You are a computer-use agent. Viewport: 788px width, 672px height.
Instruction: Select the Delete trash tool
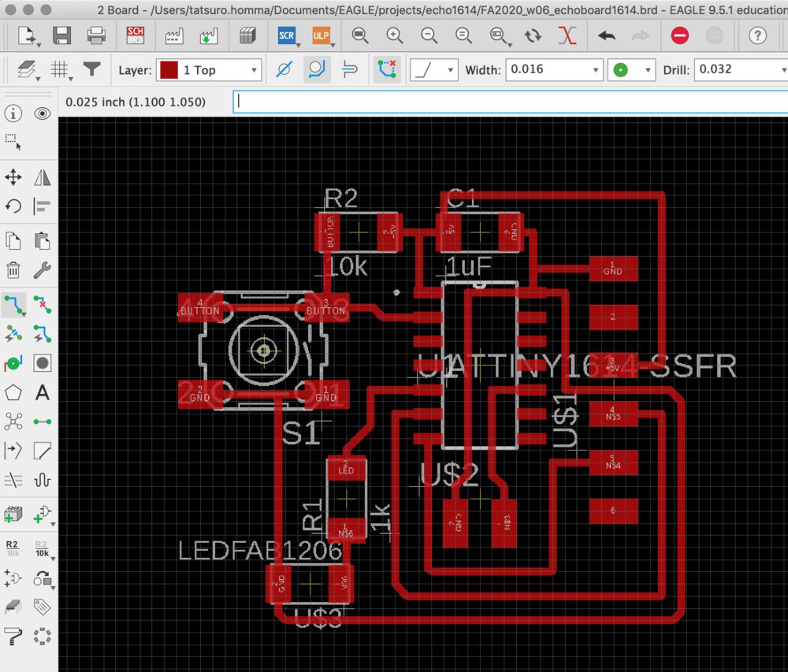(x=13, y=270)
